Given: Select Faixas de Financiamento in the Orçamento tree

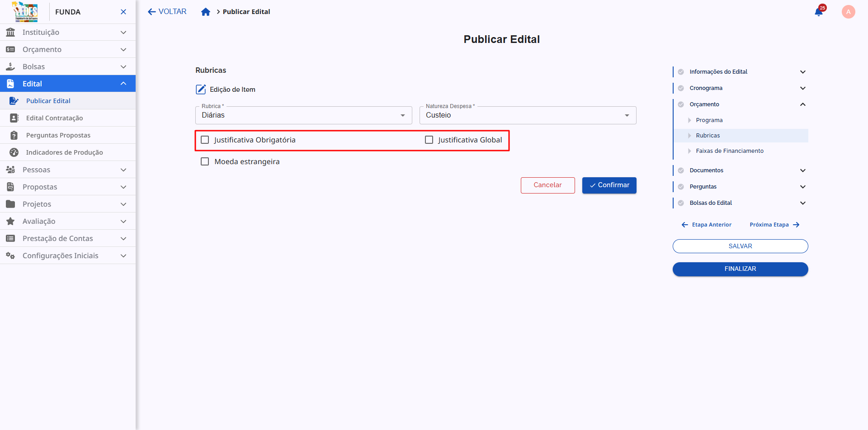Looking at the screenshot, I should coord(730,151).
